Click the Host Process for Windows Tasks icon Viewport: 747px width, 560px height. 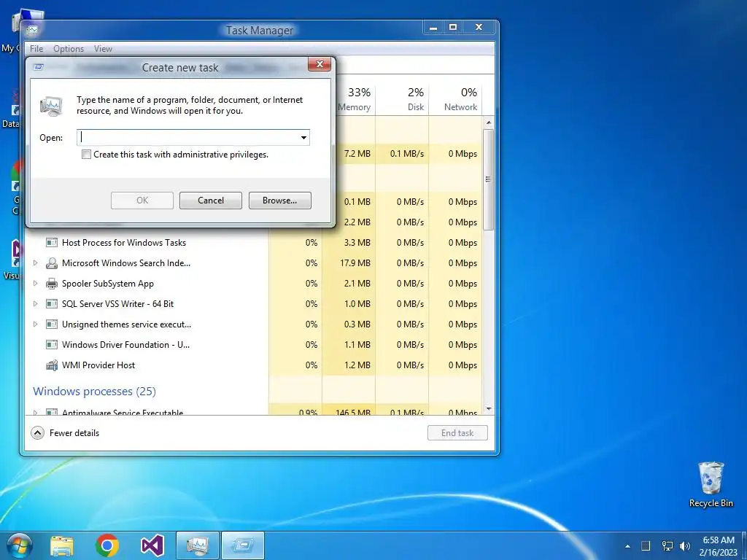tap(52, 242)
